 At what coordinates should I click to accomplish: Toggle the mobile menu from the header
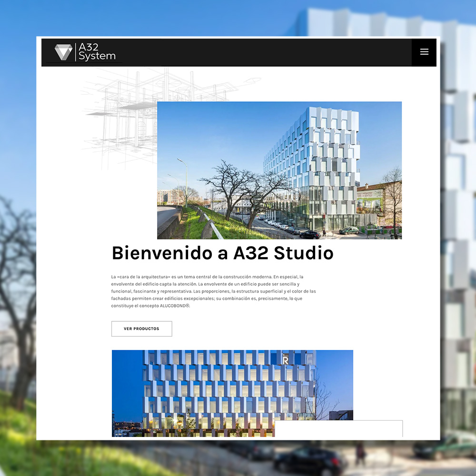click(x=424, y=52)
